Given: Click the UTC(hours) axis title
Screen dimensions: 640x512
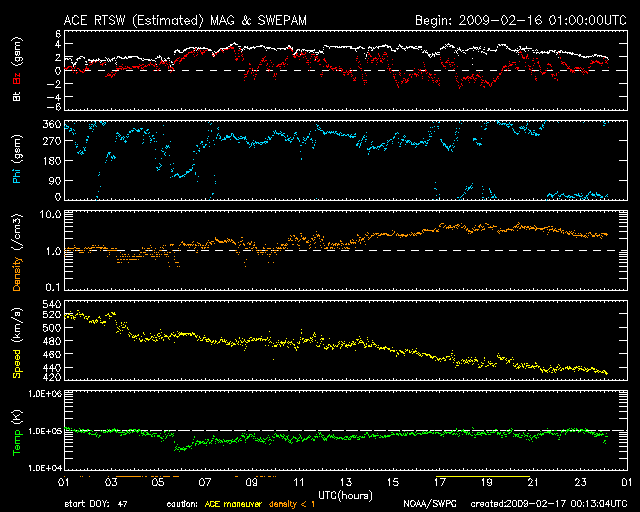Looking at the screenshot, I should (346, 493).
